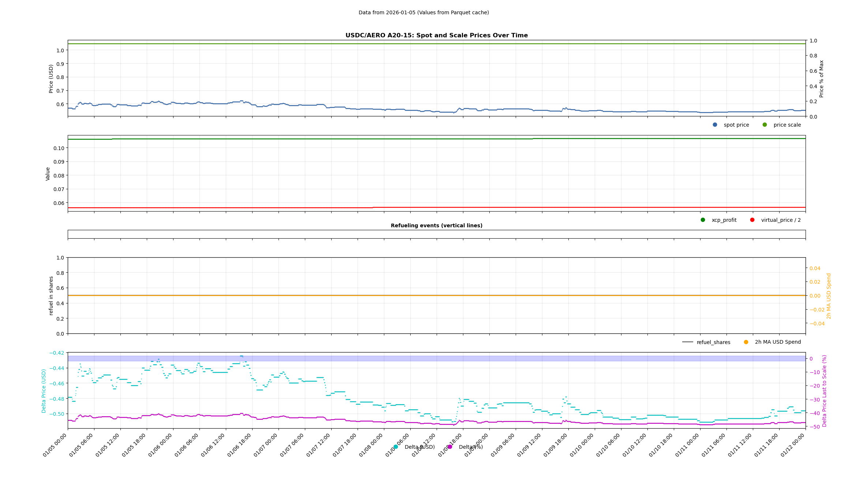Click the 01/05 00:00 x-axis tick label

[x=55, y=445]
